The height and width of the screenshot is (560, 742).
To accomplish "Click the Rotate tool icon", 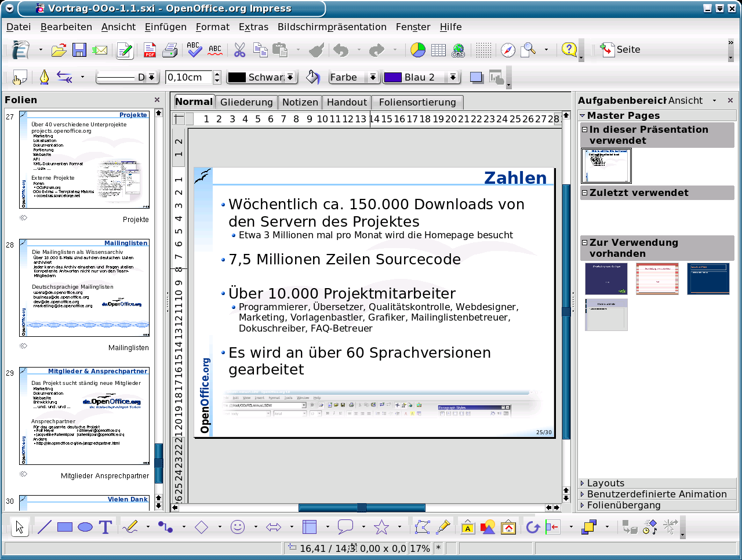I will [533, 527].
